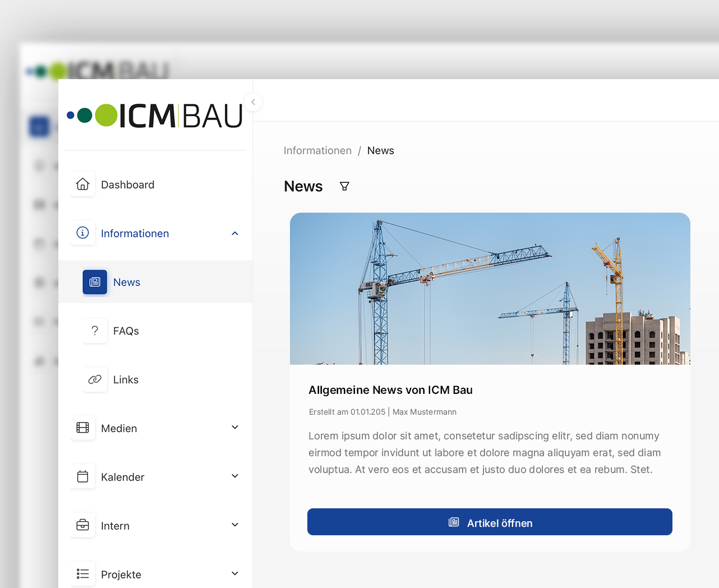This screenshot has height=588, width=719.
Task: Collapse the sidebar with the arrow button
Action: pos(254,102)
